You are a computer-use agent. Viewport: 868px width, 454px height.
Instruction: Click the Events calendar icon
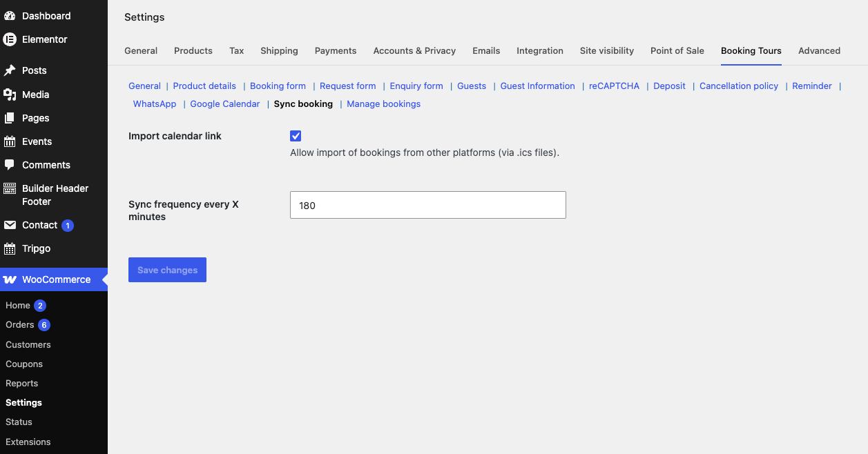pos(10,141)
